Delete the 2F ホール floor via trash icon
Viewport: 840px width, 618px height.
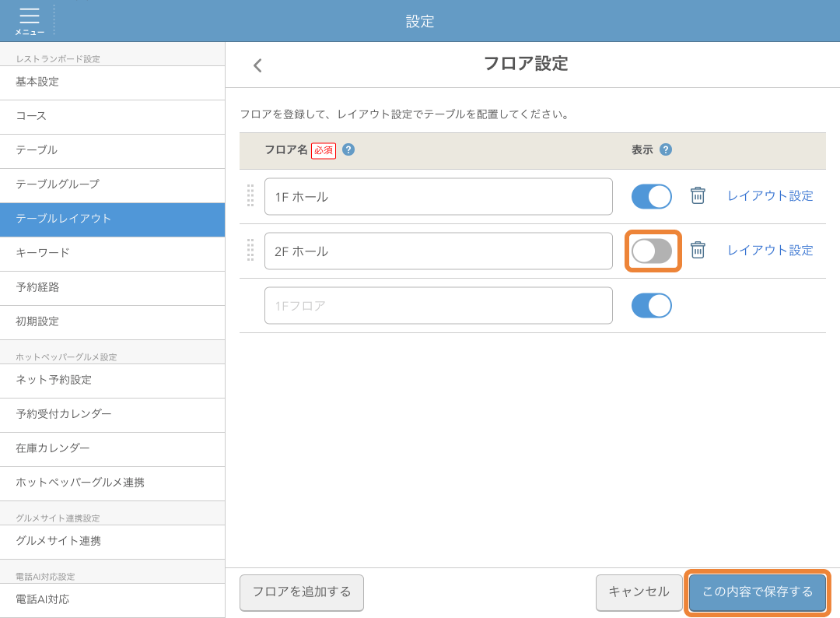coord(698,251)
